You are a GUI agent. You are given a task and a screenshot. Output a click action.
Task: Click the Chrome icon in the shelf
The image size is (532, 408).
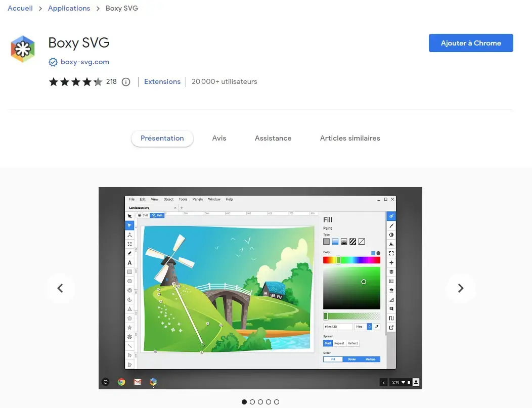(121, 382)
